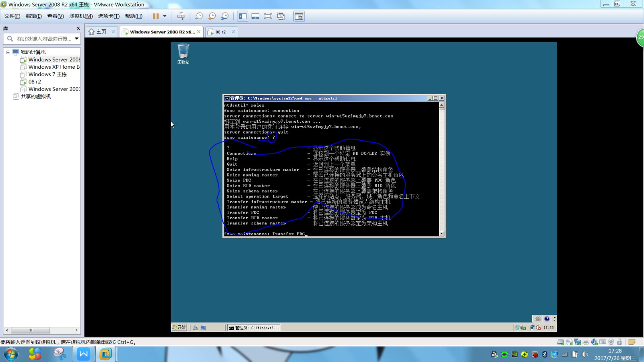Image resolution: width=644 pixels, height=362 pixels.
Task: Select Windows XP Home in the library
Action: click(50, 67)
